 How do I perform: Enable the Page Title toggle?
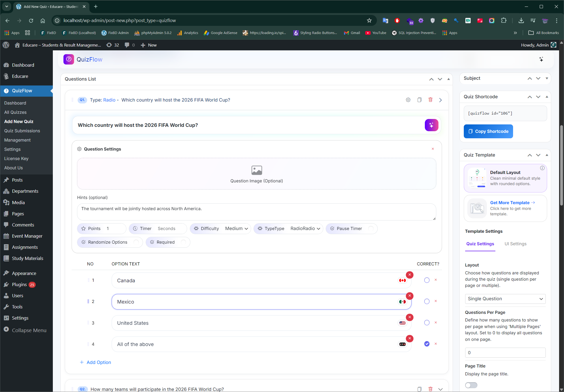click(471, 385)
